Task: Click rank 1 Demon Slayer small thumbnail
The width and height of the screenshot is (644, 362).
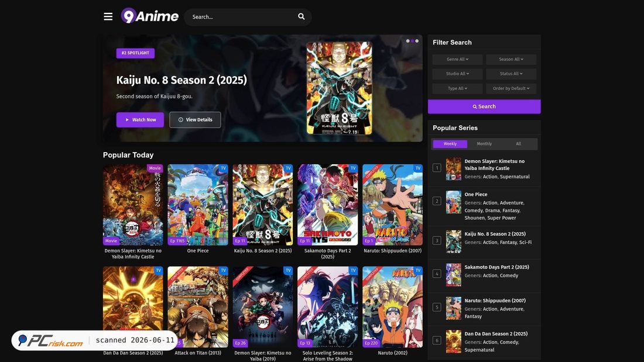Action: tap(453, 168)
